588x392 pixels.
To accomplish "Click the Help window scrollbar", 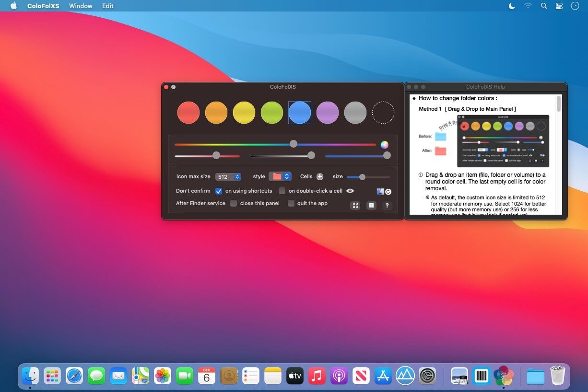I will 559,104.
